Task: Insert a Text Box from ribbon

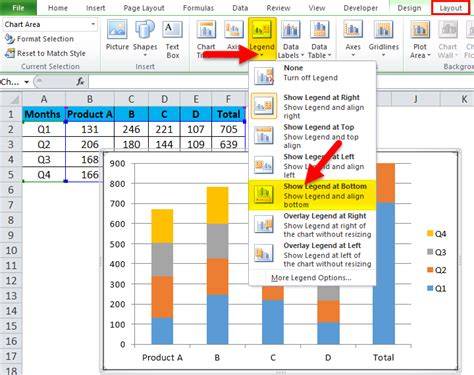Action: pos(172,30)
